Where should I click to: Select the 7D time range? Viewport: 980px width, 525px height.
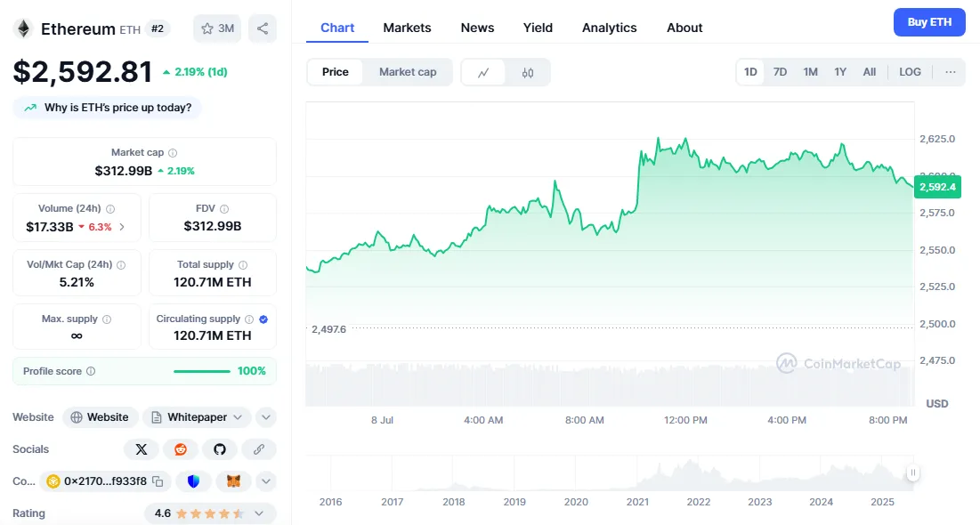780,72
